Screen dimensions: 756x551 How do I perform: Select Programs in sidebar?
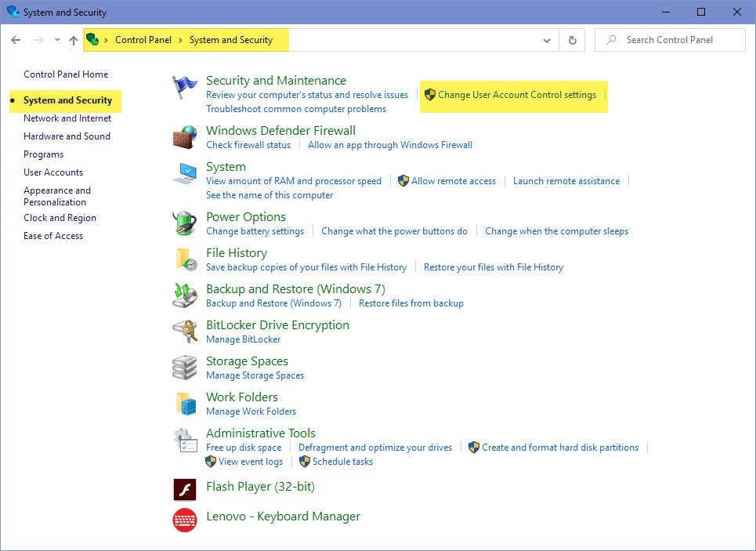click(43, 154)
